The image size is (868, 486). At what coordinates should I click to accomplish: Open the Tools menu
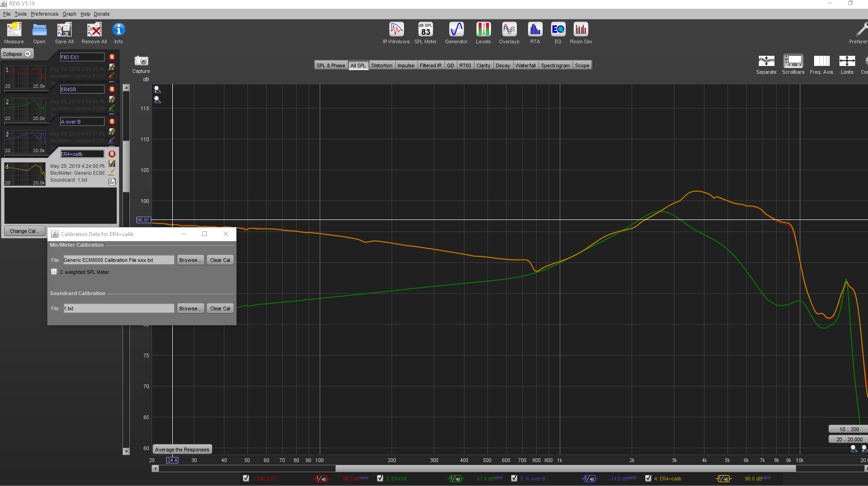[x=20, y=14]
